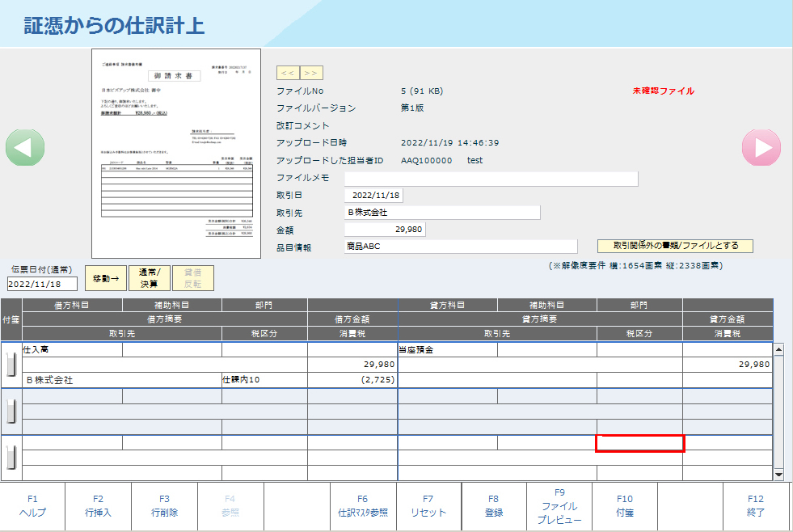793x532 pixels.
Task: Delete a row with F3 行削除
Action: (x=164, y=505)
